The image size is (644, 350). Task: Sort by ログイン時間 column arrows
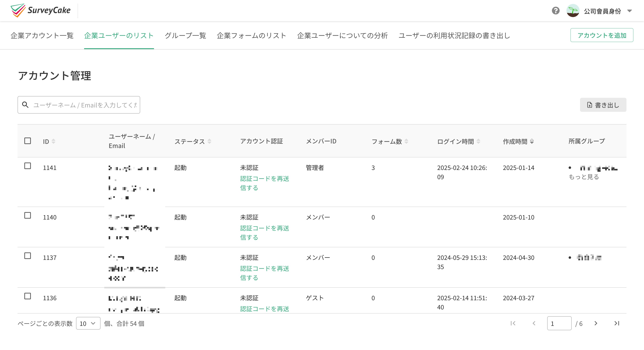click(x=478, y=141)
